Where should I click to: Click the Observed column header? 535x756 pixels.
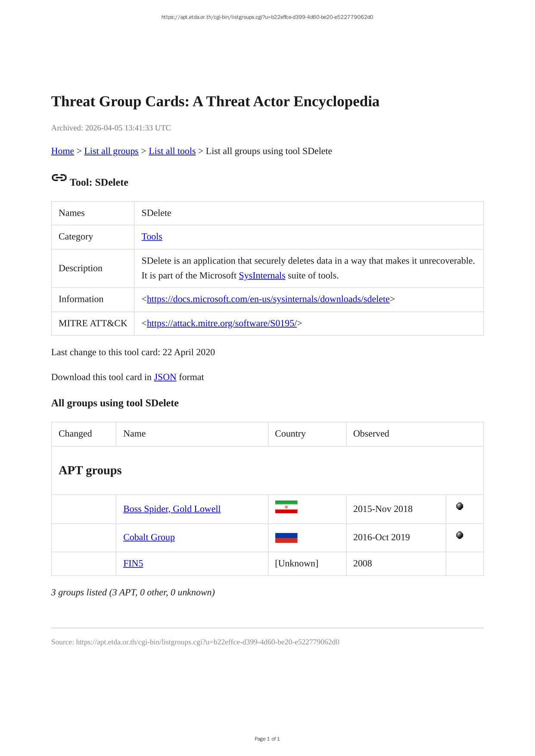tap(371, 434)
